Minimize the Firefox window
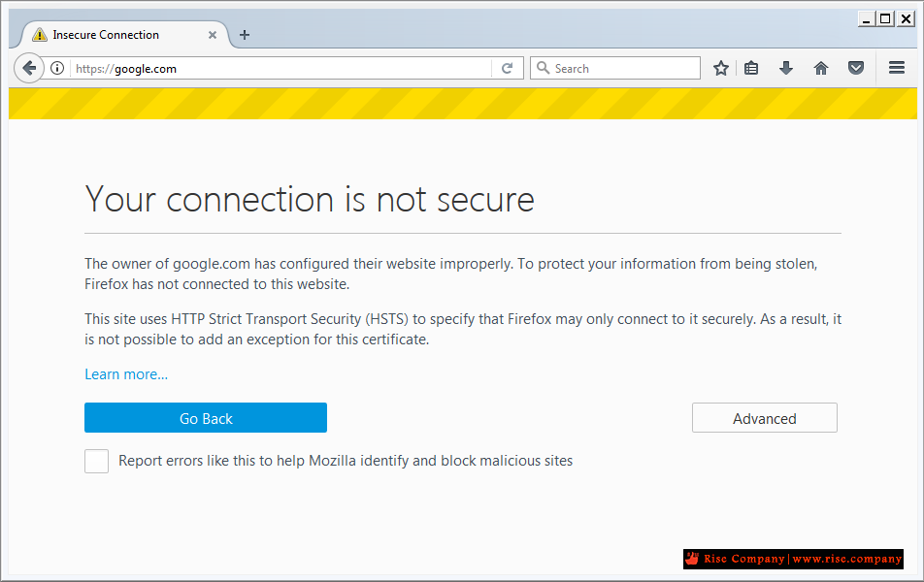 (x=866, y=18)
